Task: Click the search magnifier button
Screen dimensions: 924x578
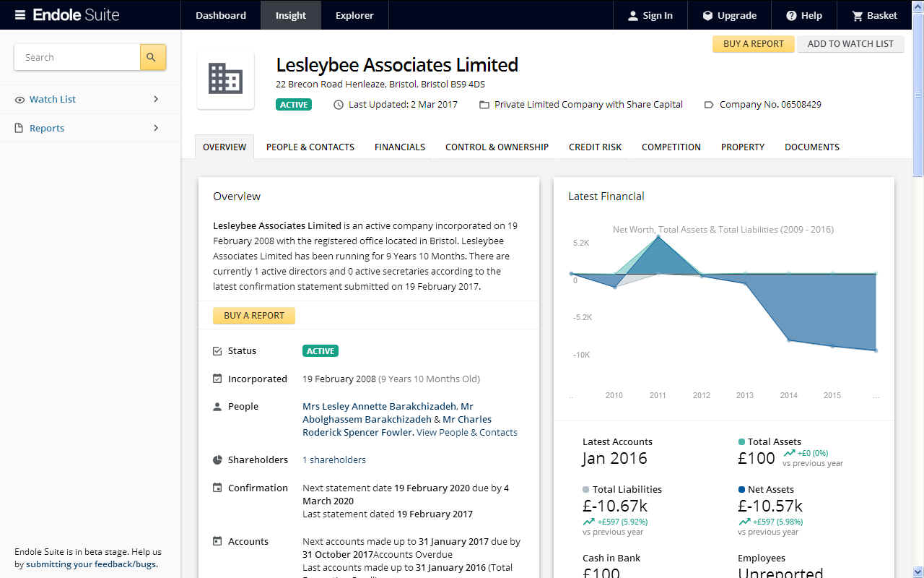Action: [x=152, y=57]
